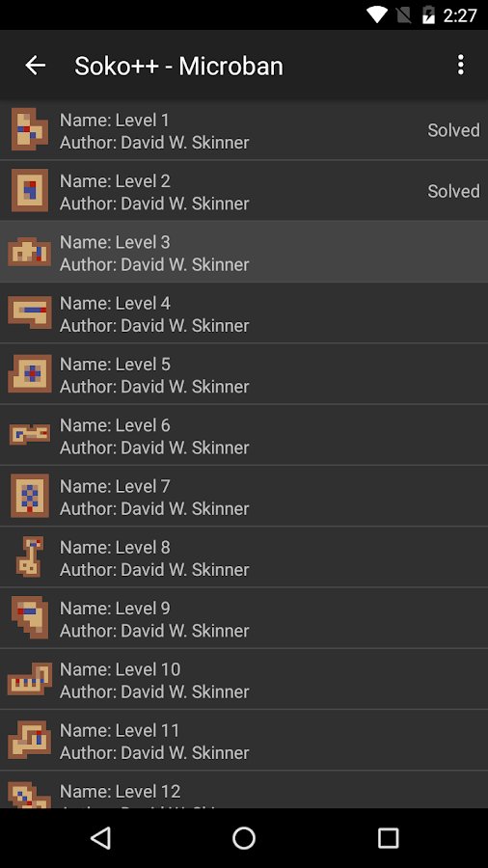Tap the Level 9 layout icon

click(x=29, y=617)
